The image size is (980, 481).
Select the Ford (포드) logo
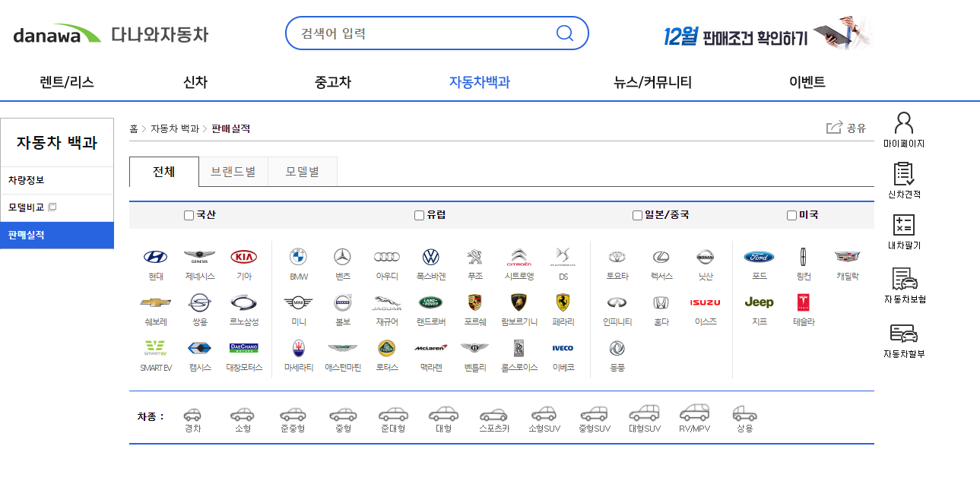click(759, 257)
